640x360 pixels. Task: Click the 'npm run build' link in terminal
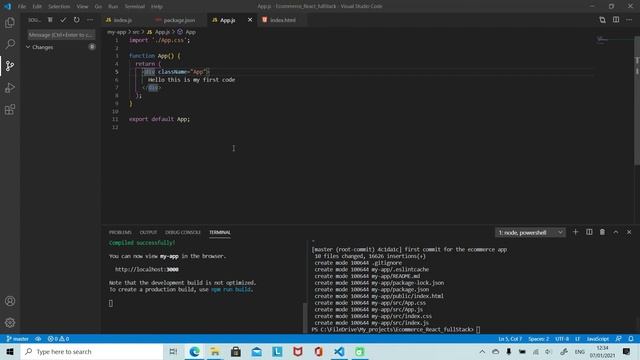231,289
